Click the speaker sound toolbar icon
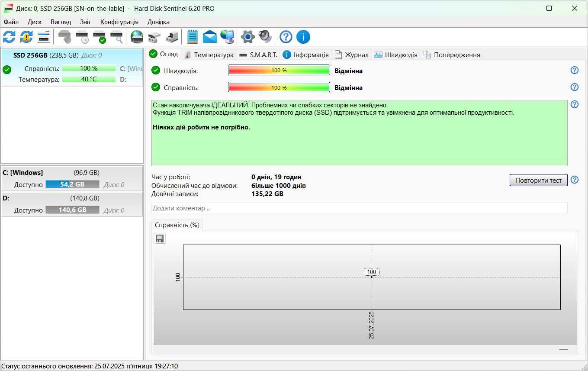588x371 pixels. [x=265, y=37]
